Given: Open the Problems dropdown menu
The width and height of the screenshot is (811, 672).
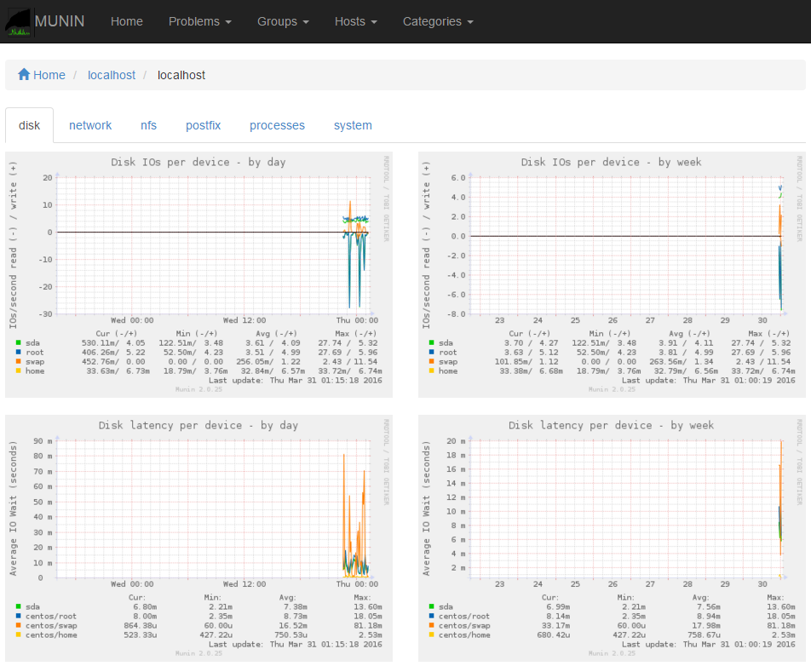Looking at the screenshot, I should coord(199,21).
